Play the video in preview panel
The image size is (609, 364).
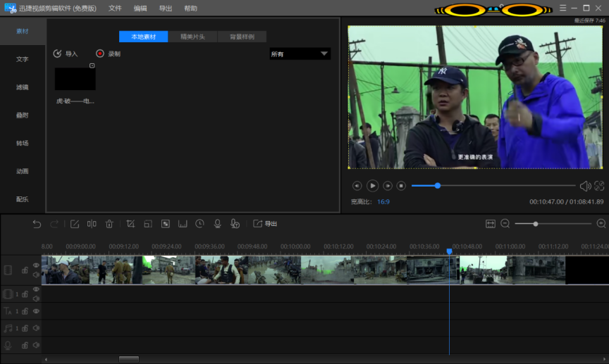tap(372, 186)
